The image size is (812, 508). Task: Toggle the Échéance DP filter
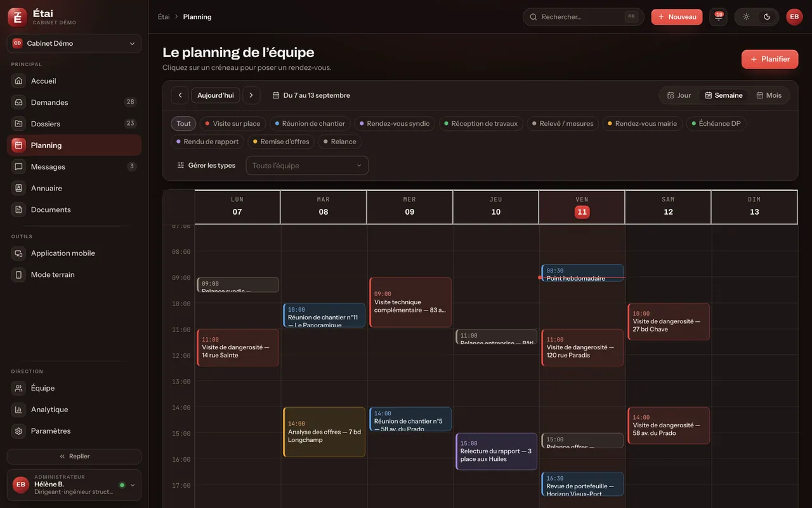coord(716,124)
